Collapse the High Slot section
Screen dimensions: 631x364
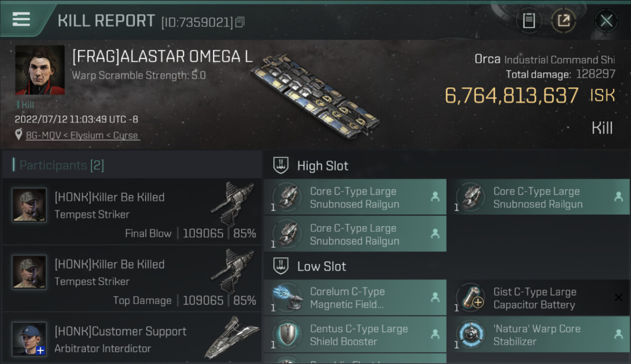click(x=322, y=166)
